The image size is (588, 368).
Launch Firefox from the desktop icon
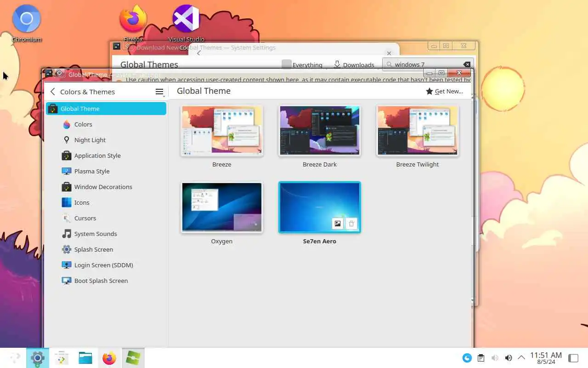[x=133, y=23]
